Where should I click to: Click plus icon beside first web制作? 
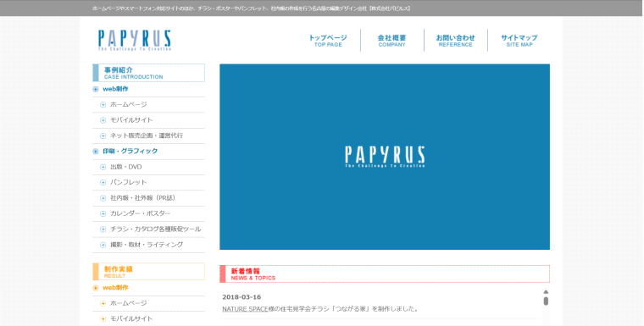pos(96,89)
